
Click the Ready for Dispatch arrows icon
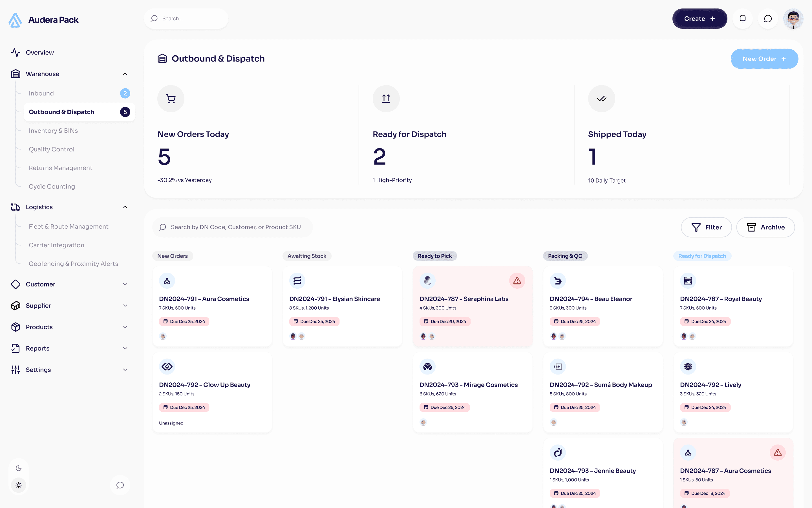(386, 98)
